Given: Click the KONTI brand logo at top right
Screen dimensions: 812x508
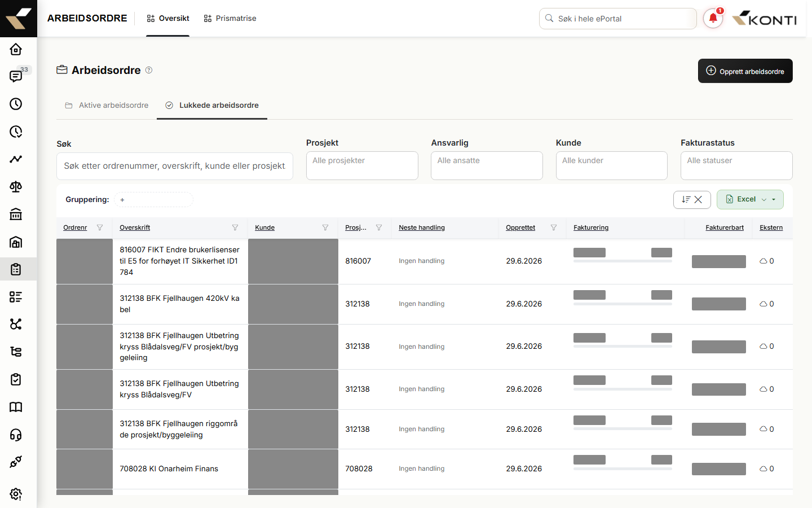Looking at the screenshot, I should tap(765, 19).
